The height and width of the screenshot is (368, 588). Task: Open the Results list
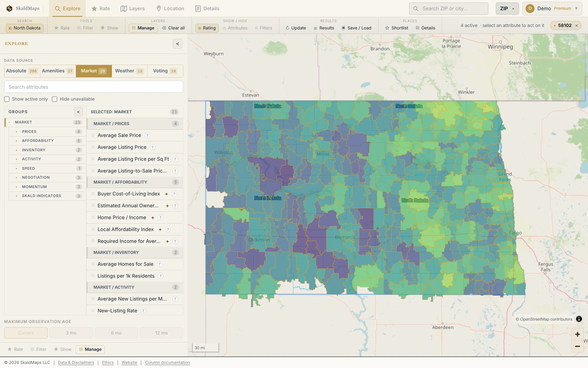point(324,28)
